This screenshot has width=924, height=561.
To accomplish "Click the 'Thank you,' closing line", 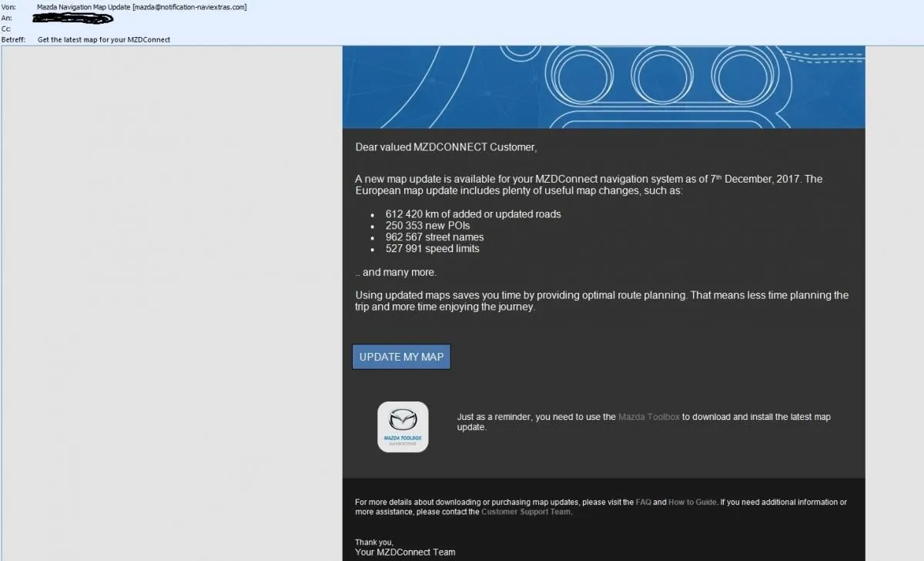I will pos(374,543).
